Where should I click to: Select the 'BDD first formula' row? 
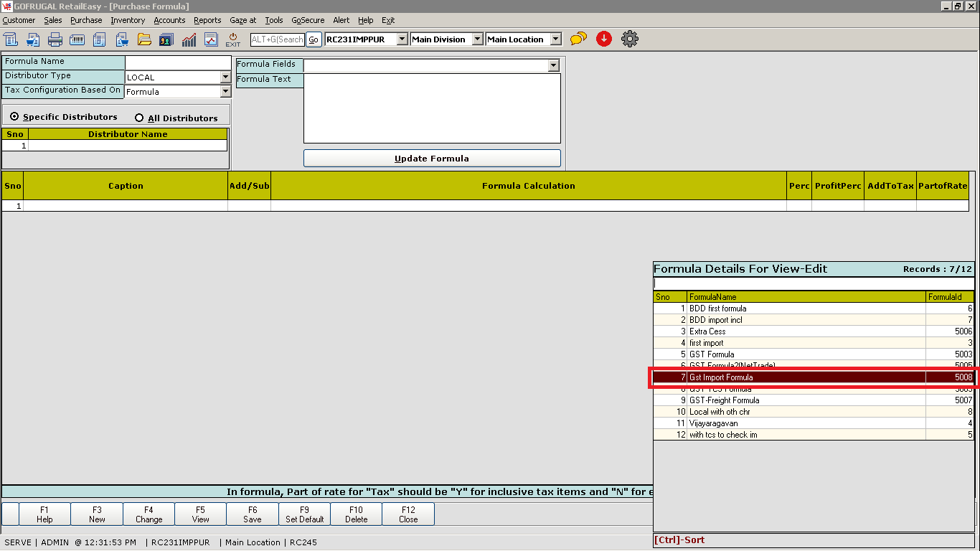pos(814,309)
